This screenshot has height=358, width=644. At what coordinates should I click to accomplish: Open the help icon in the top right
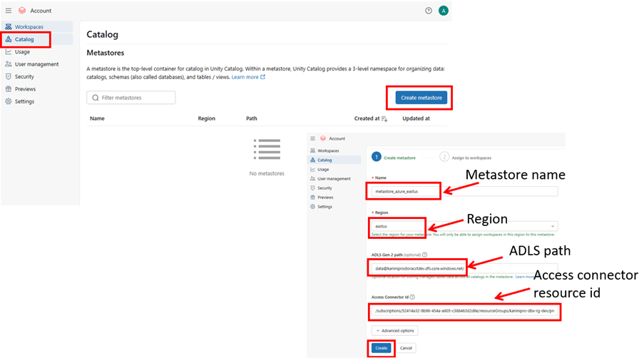[x=428, y=11]
